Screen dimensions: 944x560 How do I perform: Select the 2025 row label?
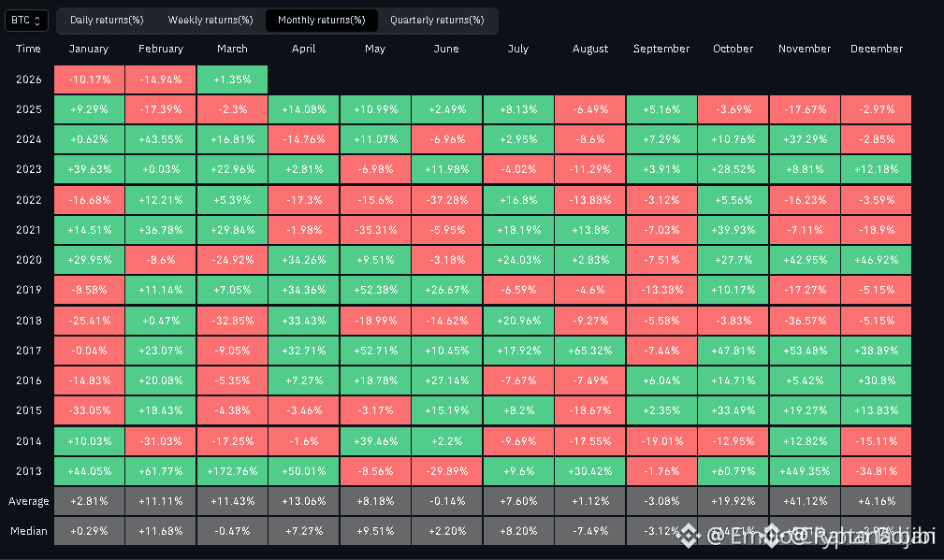(x=29, y=109)
